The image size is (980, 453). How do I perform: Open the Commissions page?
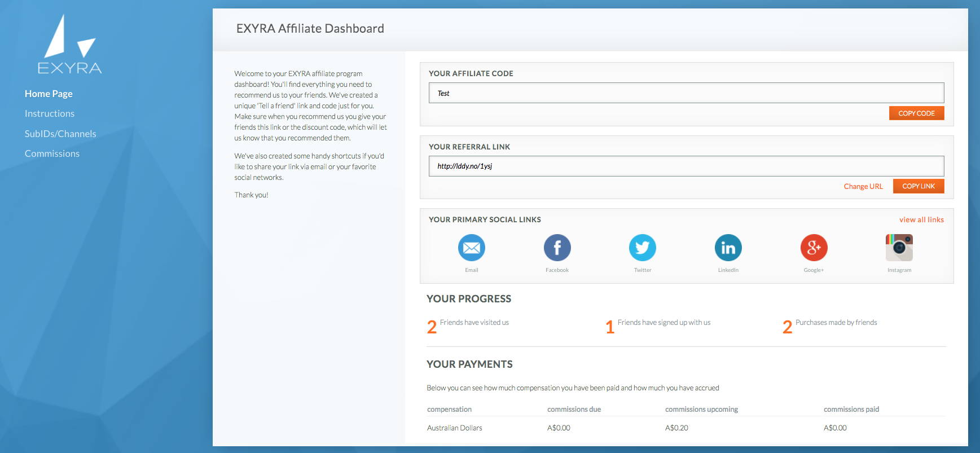click(52, 153)
